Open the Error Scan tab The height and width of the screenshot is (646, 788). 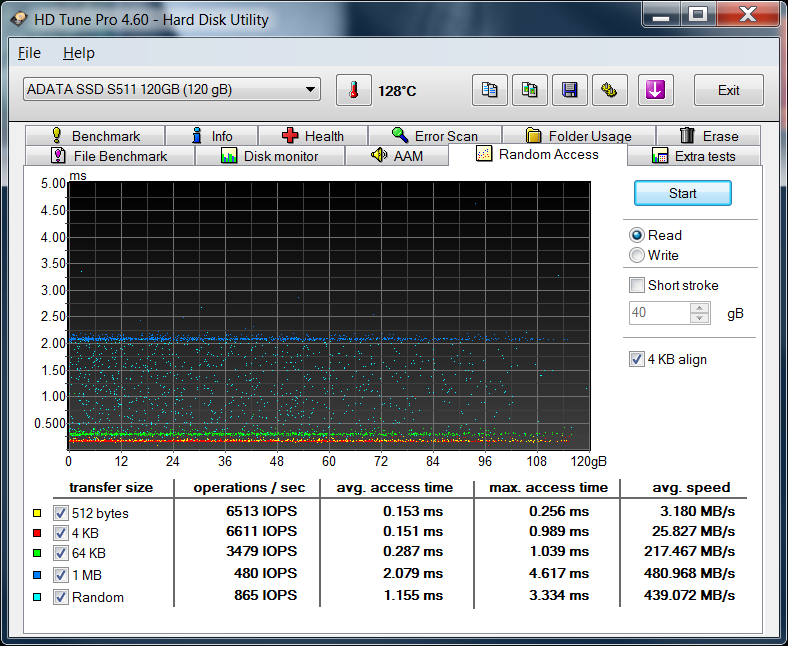(x=434, y=136)
